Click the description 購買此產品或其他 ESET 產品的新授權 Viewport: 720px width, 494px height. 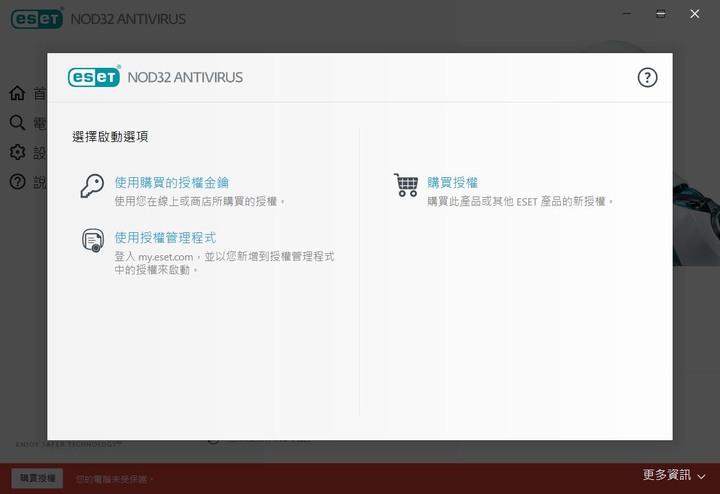pyautogui.click(x=520, y=201)
